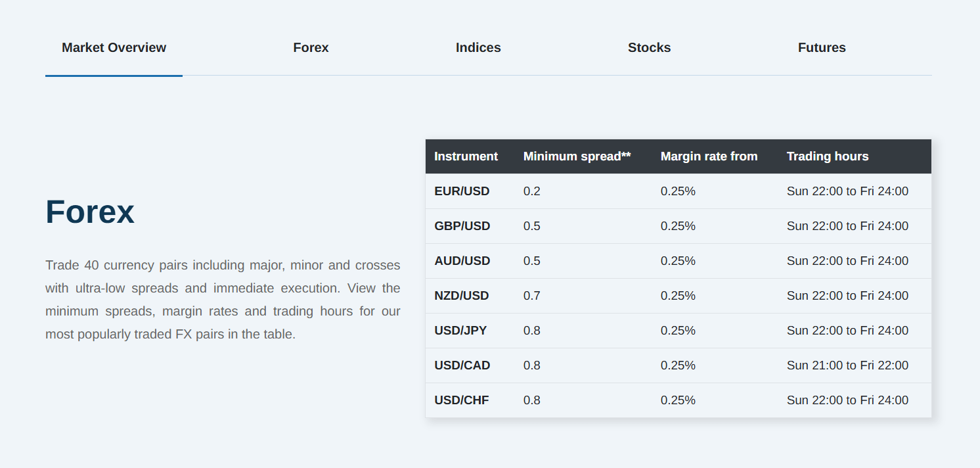
Task: Select the USD/CHF instrument
Action: point(462,400)
